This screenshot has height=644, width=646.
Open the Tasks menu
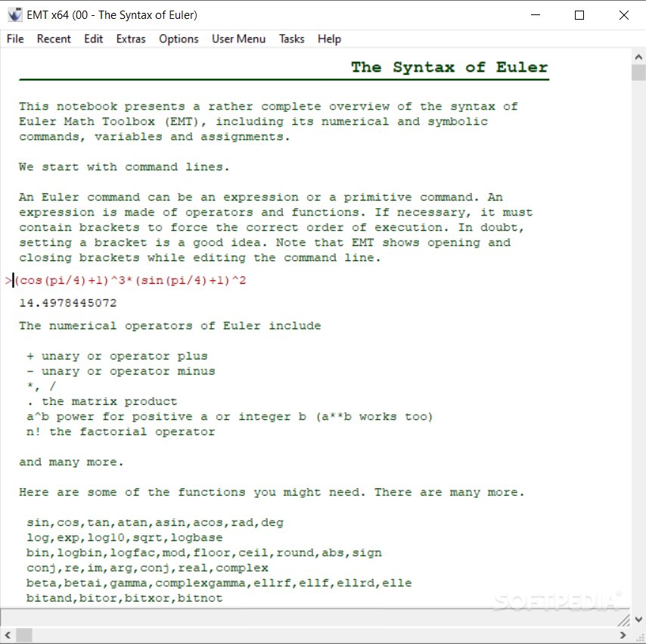click(291, 39)
